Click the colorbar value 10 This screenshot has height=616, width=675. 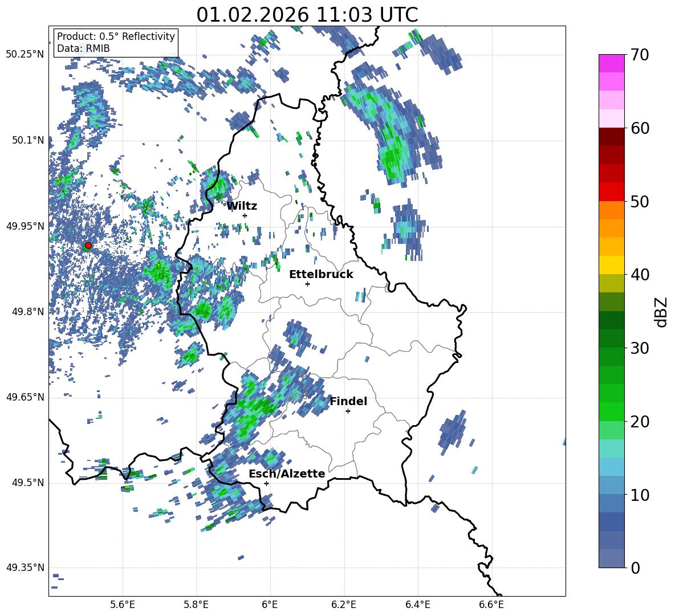640,495
